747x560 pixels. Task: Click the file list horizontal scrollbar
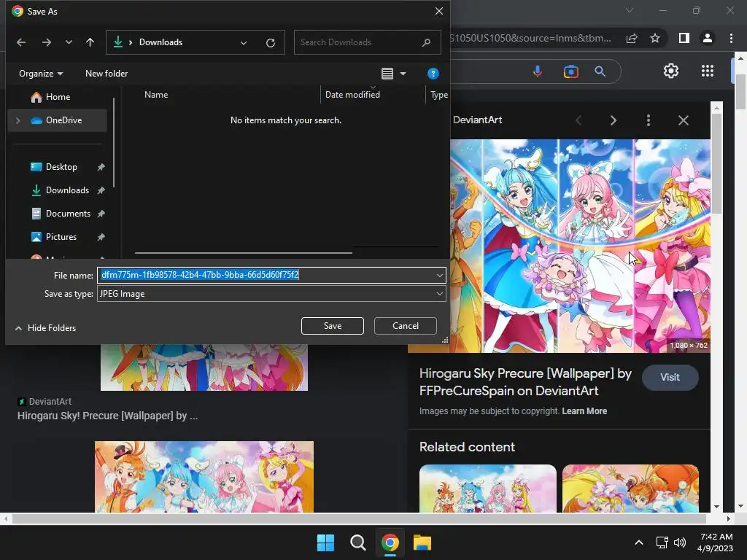[244, 252]
